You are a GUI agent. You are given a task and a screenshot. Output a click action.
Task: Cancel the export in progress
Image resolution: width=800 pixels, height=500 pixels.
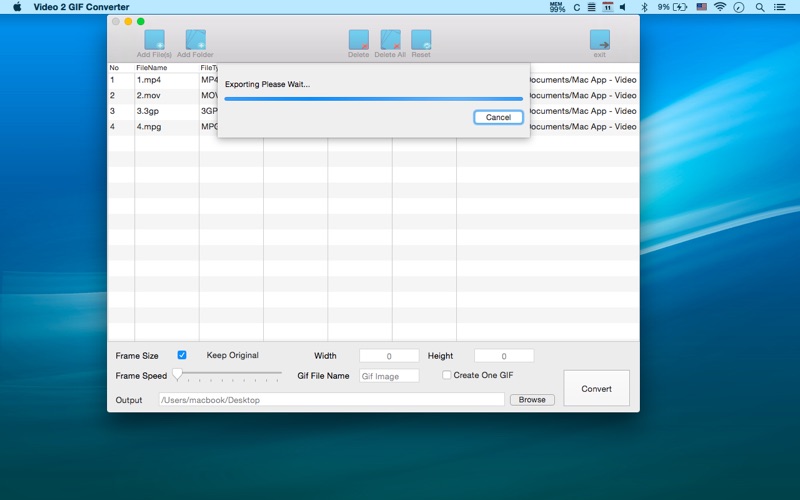tap(498, 117)
